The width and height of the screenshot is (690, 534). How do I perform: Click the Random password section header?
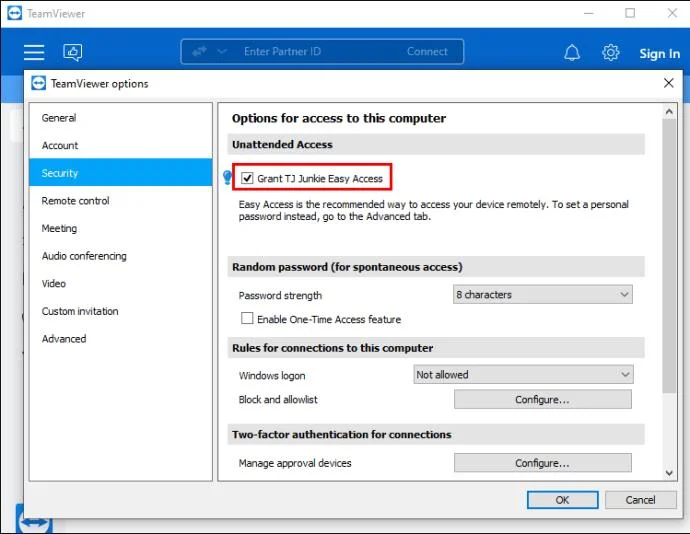436,267
